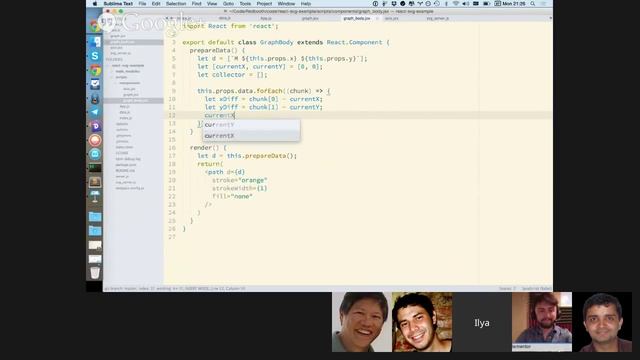Click the 1Password icon in menu bar
The width and height of the screenshot is (640, 360).
[376, 4]
